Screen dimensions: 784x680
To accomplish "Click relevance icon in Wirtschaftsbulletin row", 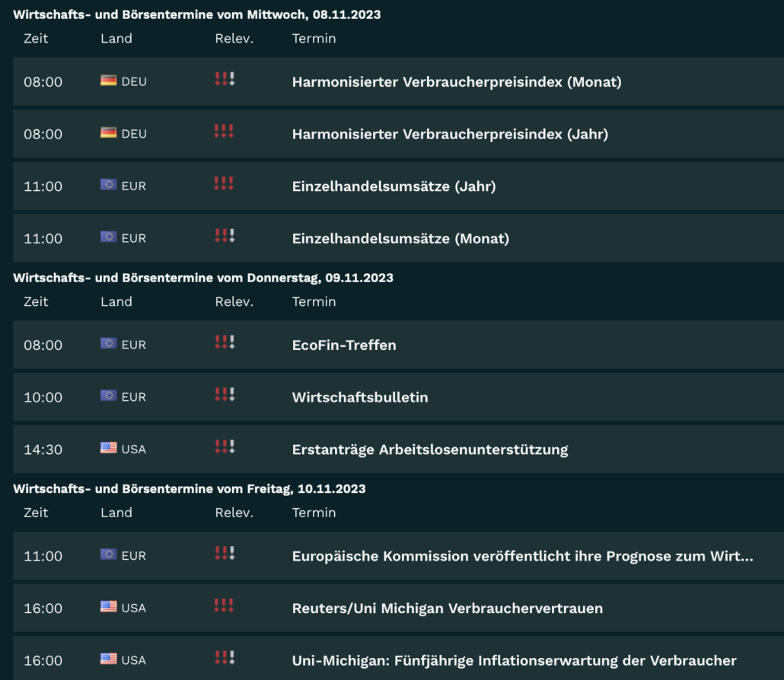I will [225, 395].
